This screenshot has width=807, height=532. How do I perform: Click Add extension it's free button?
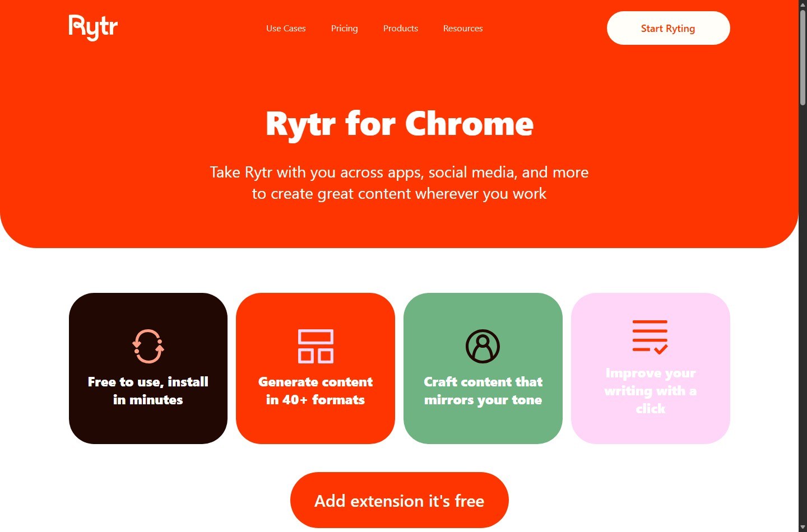pos(399,500)
